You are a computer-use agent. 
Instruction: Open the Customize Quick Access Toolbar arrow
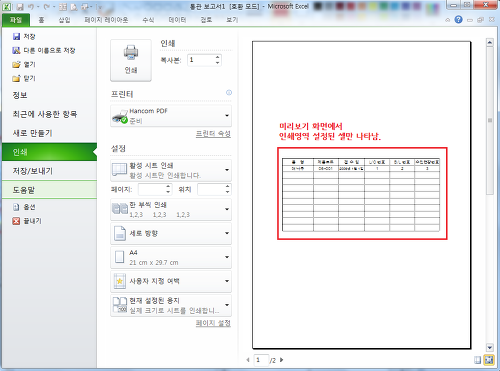(x=99, y=7)
